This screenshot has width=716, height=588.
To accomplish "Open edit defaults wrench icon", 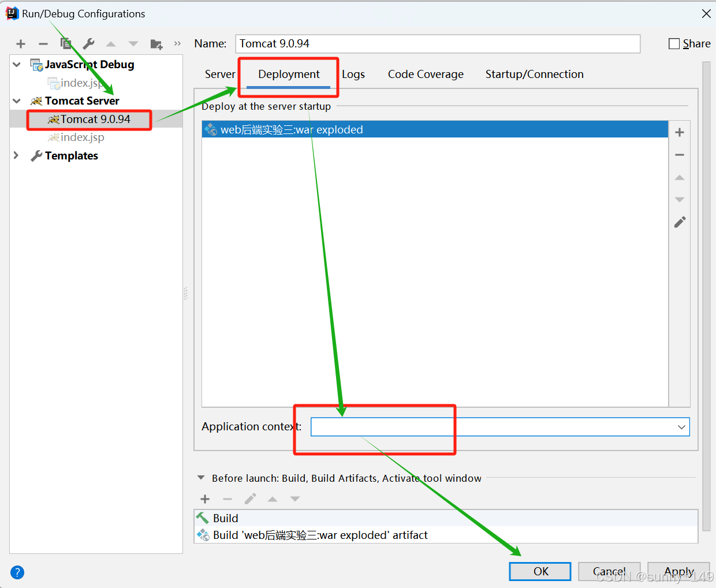I will [x=88, y=44].
